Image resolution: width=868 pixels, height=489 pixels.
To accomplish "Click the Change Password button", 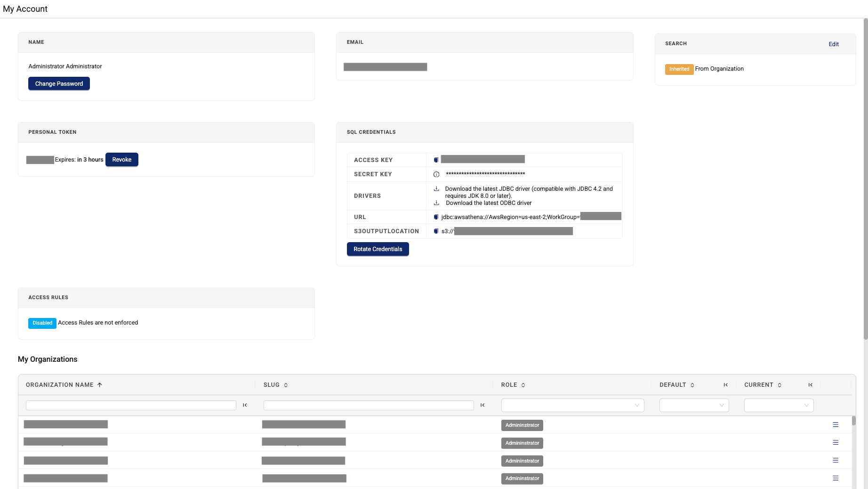I will 59,83.
